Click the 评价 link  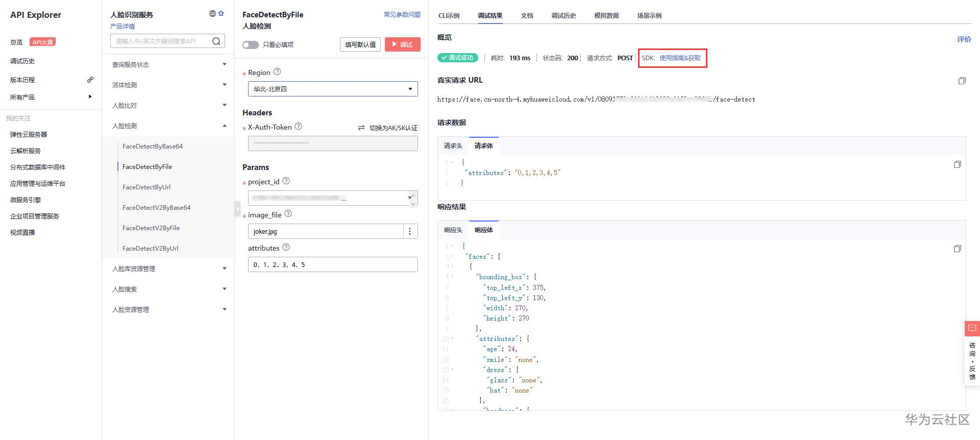(964, 39)
